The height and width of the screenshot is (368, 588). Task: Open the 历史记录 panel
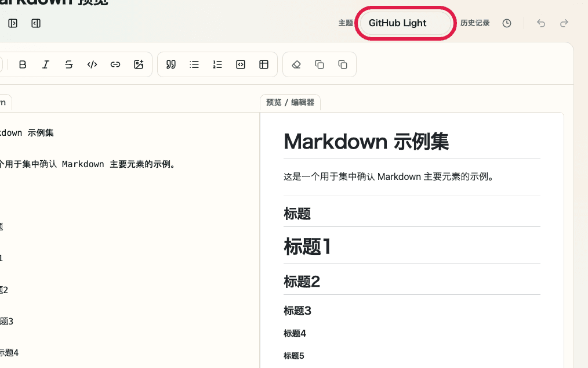click(x=475, y=23)
